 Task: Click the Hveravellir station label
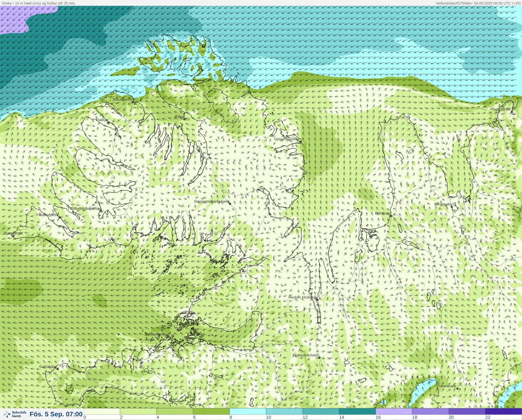[448, 386]
